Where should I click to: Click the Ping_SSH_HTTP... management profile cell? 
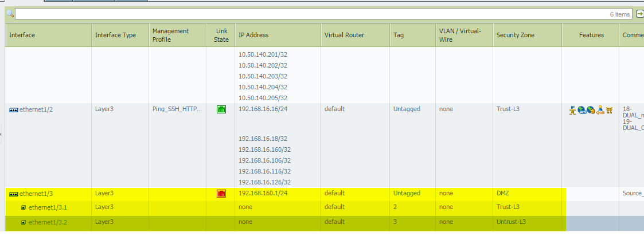(x=177, y=109)
